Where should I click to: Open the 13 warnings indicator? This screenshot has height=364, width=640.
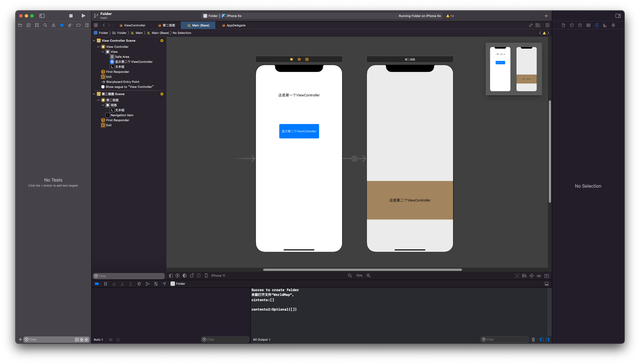(450, 16)
